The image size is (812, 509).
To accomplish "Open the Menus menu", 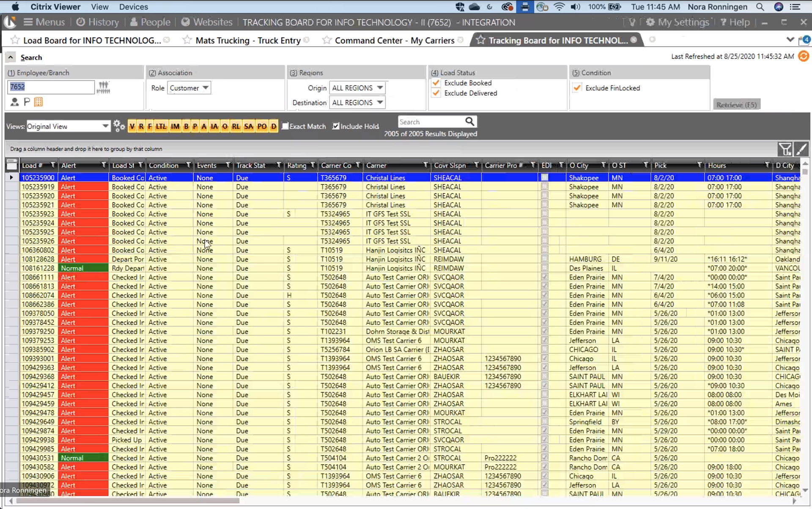I will 44,22.
